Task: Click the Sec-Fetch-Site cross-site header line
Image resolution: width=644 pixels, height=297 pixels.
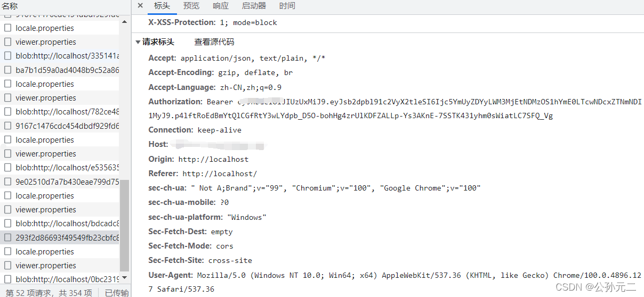Action: [200, 260]
